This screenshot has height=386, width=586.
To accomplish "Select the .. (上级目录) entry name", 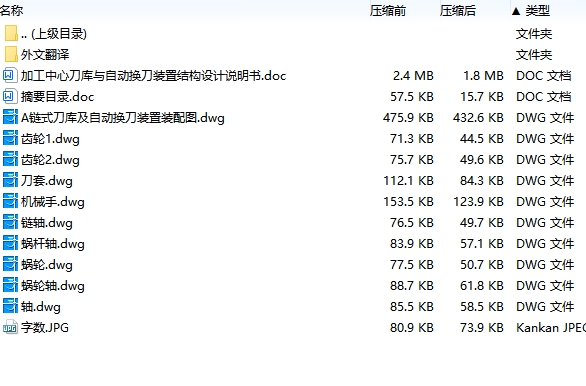I will 54,34.
